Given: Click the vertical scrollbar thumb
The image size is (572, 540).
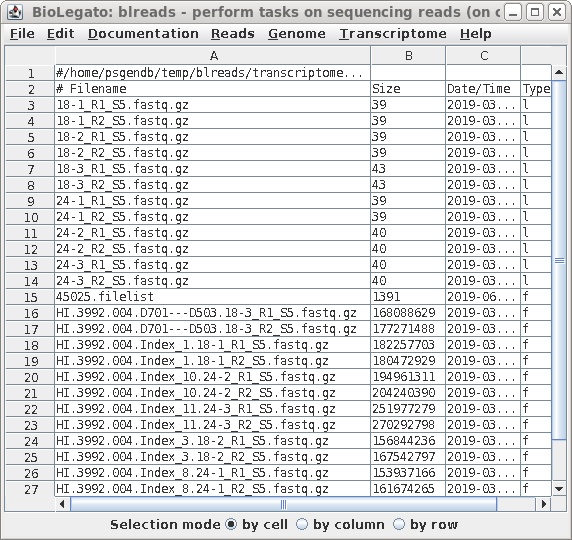Looking at the screenshot, I should click(559, 260).
